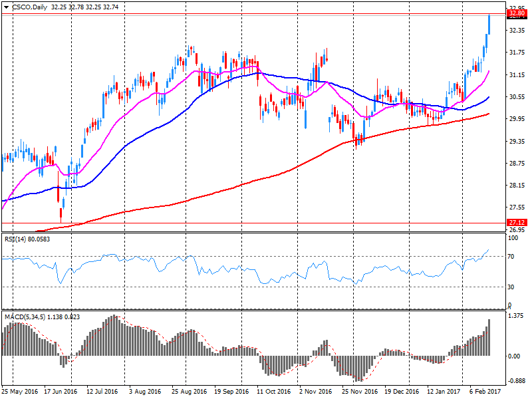Click the 2 Nov 2016 date label
The height and width of the screenshot is (399, 532).
[x=315, y=391]
